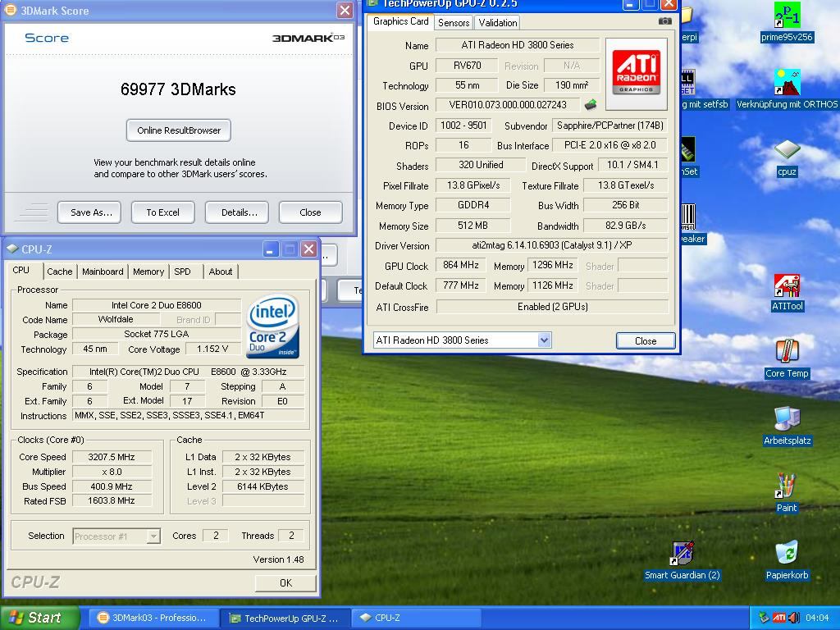Click the volume speaker tray icon

793,618
